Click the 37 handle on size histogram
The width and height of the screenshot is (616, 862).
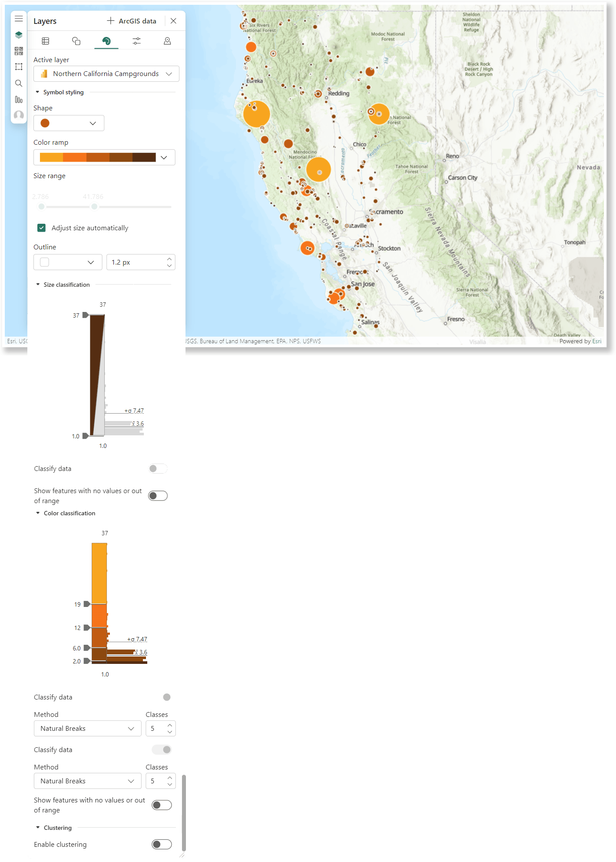point(86,315)
